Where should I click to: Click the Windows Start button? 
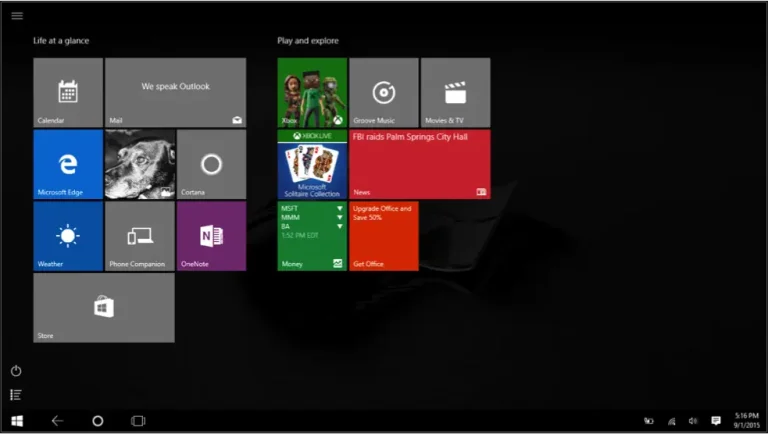click(17, 421)
